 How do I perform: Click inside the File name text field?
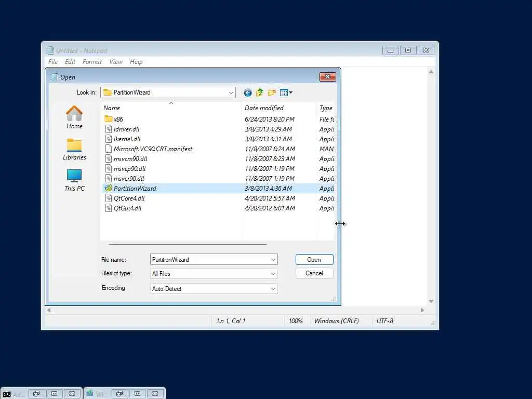pyautogui.click(x=210, y=260)
